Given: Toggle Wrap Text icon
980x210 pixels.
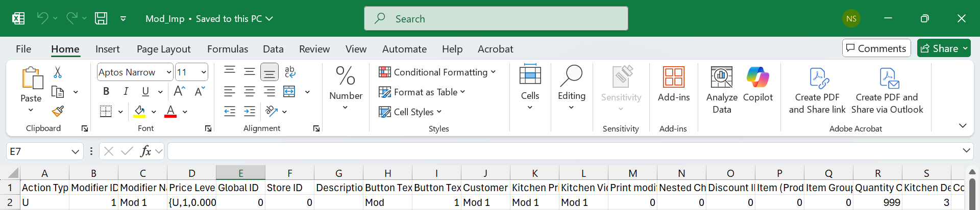Looking at the screenshot, I should (x=290, y=72).
